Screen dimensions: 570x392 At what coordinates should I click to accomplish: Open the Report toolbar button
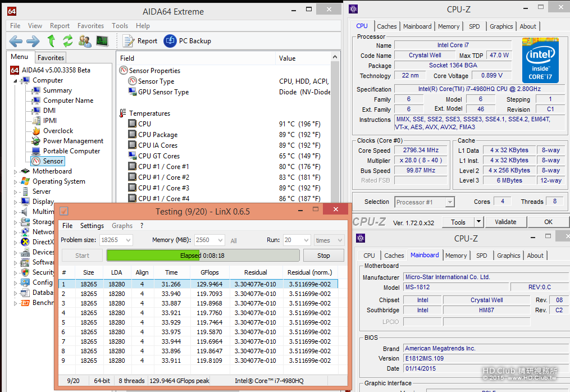point(140,41)
